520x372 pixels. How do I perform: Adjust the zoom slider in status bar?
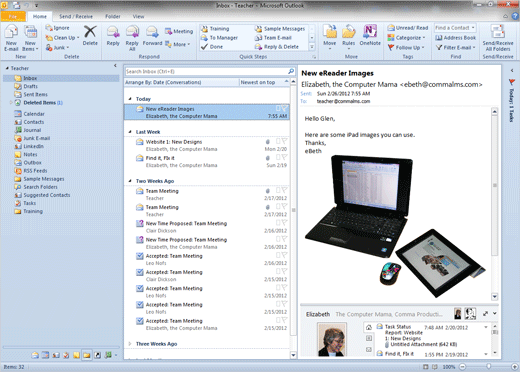pos(488,367)
